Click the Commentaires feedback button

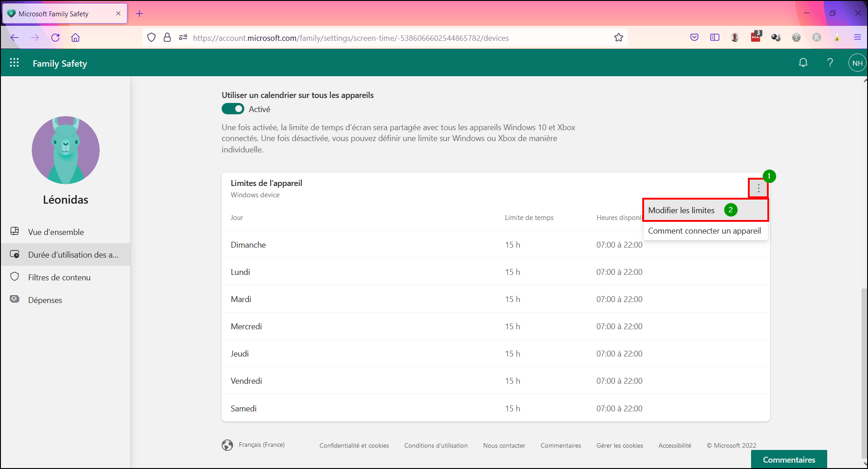[x=789, y=459]
